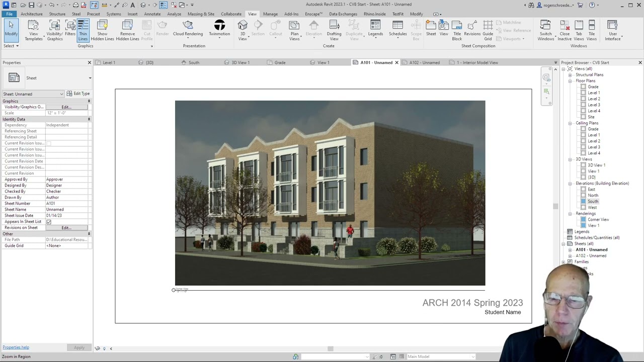Open view Filters dialog

click(70, 30)
